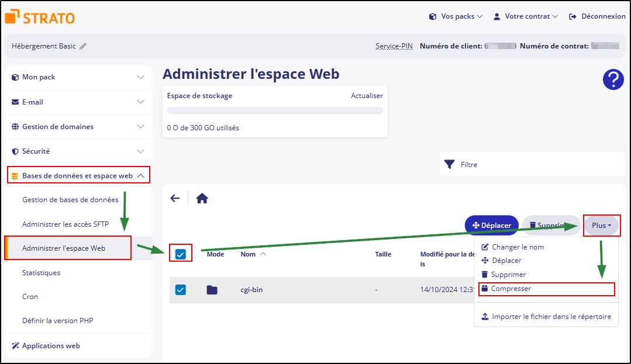631x364 pixels.
Task: Click the Actualiser link for storage
Action: (367, 96)
